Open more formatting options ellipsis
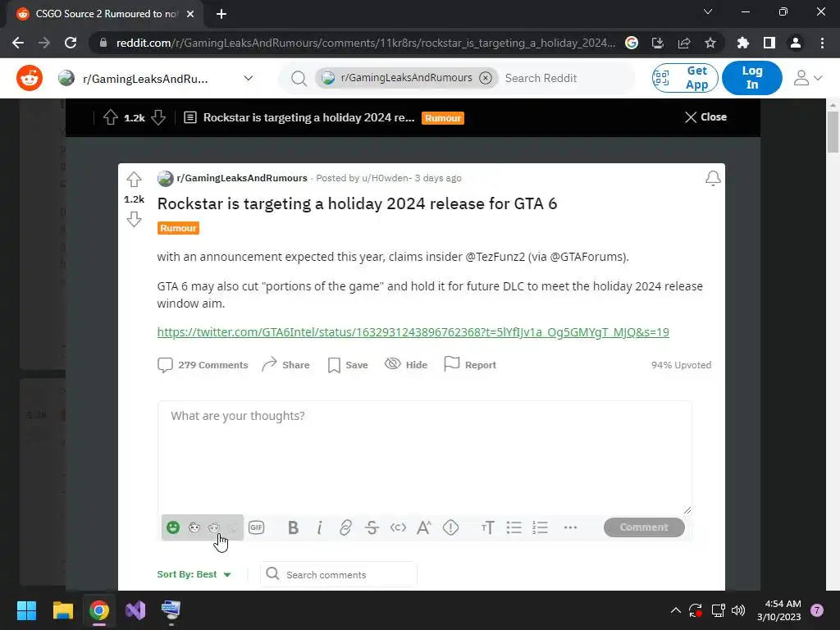 [x=571, y=527]
